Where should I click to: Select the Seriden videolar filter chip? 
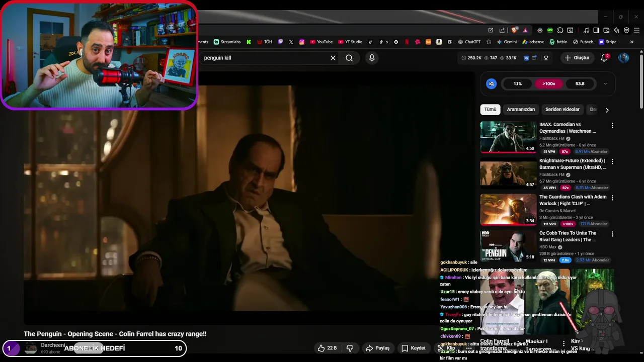coord(562,110)
